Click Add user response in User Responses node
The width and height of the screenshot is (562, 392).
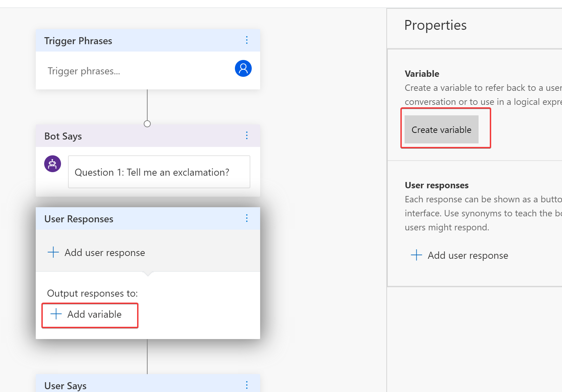point(104,252)
